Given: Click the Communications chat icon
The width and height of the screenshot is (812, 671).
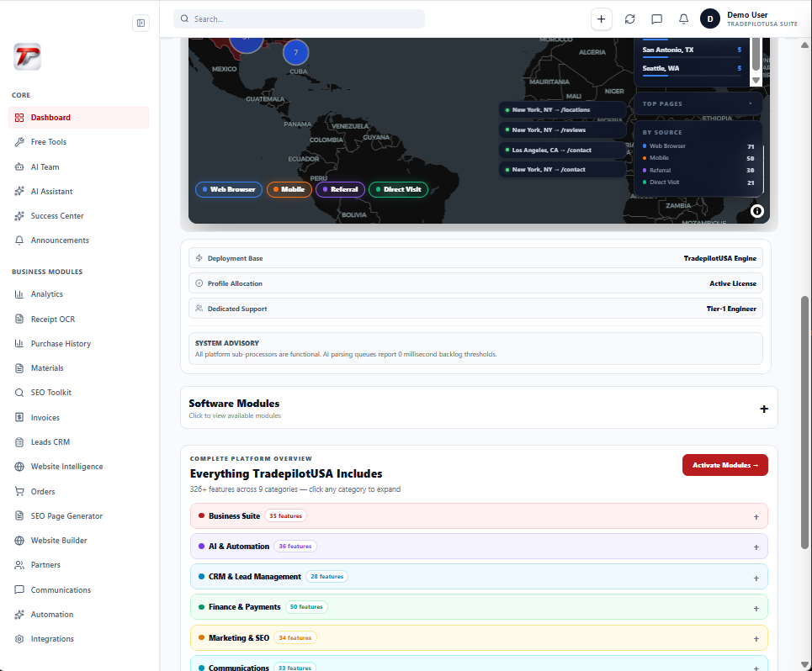Looking at the screenshot, I should coord(19,589).
